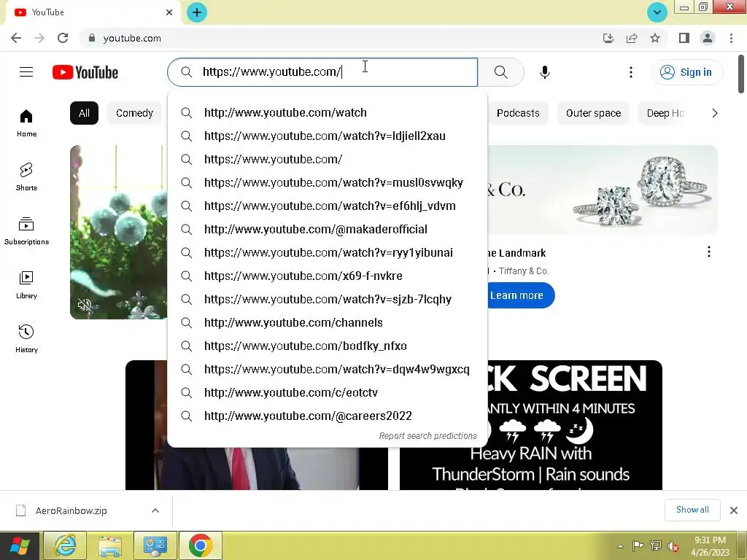Open a new tab with plus button
The image size is (747, 560).
(x=197, y=12)
